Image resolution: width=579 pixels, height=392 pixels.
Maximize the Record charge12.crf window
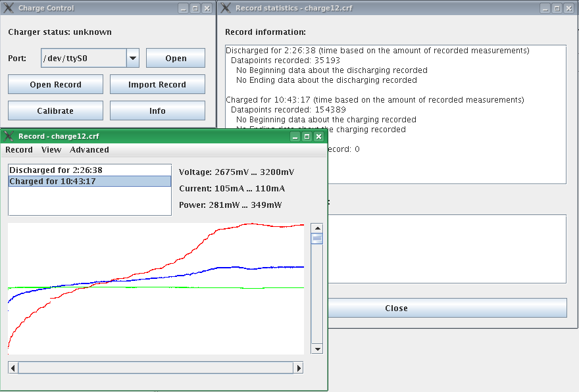(x=307, y=136)
